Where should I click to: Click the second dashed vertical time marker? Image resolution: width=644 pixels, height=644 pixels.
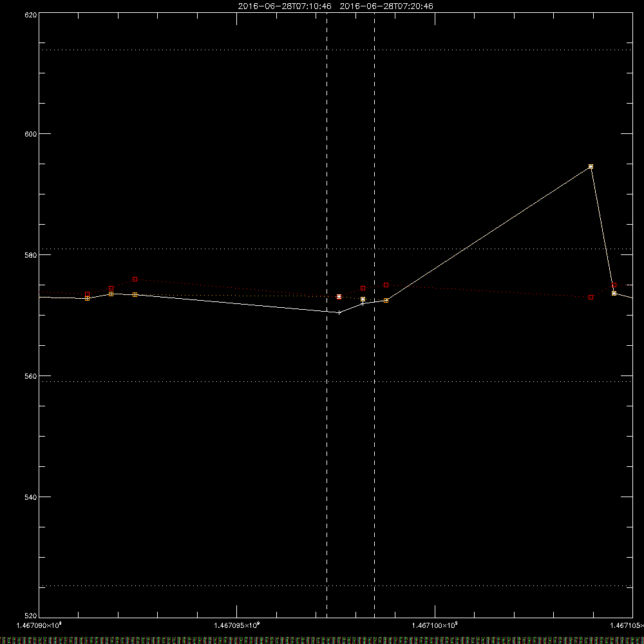click(x=374, y=315)
